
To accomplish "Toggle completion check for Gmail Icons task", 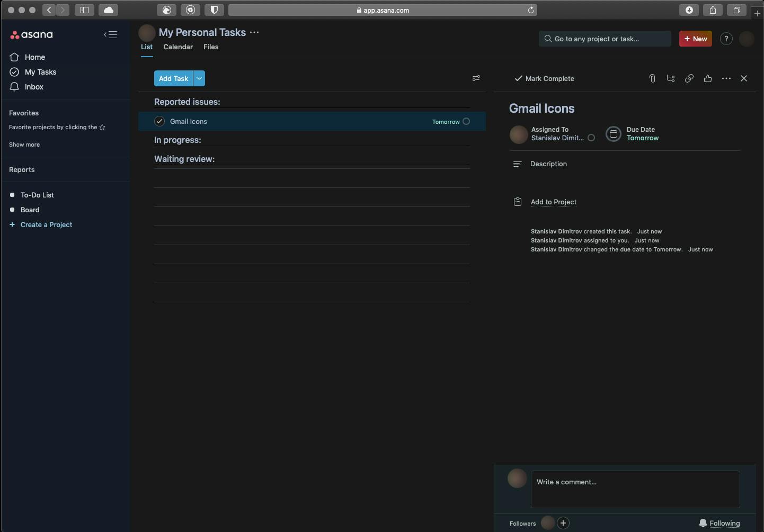I will pos(159,121).
